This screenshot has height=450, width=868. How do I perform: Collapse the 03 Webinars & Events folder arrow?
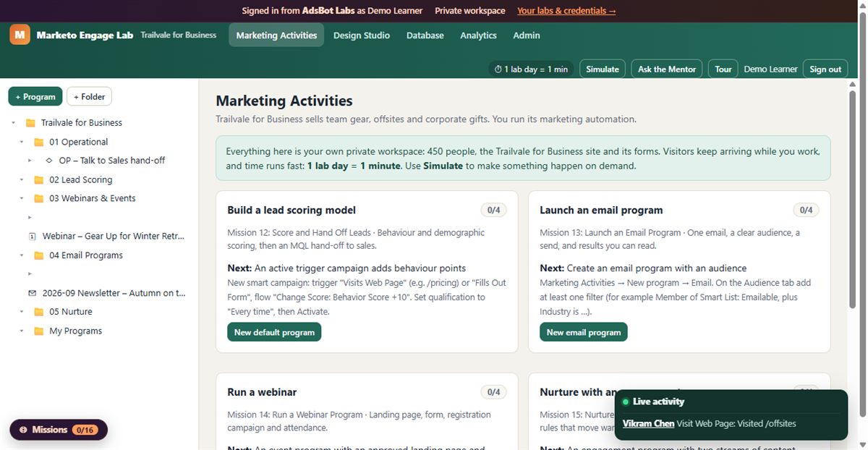tap(22, 199)
